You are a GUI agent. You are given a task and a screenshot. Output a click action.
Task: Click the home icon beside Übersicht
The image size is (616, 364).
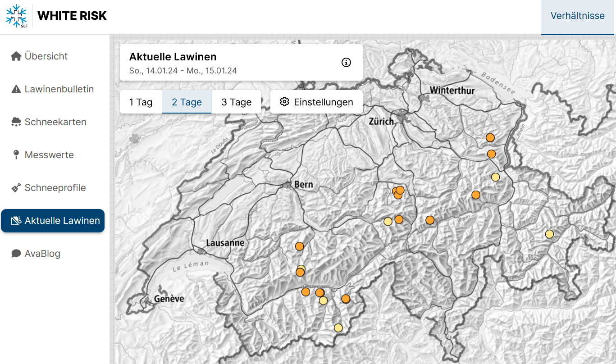click(x=16, y=56)
